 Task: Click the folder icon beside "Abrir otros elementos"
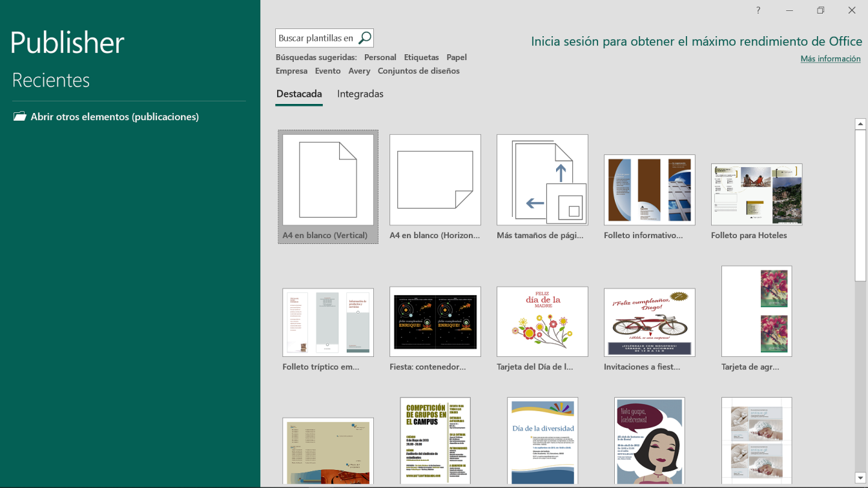tap(19, 117)
